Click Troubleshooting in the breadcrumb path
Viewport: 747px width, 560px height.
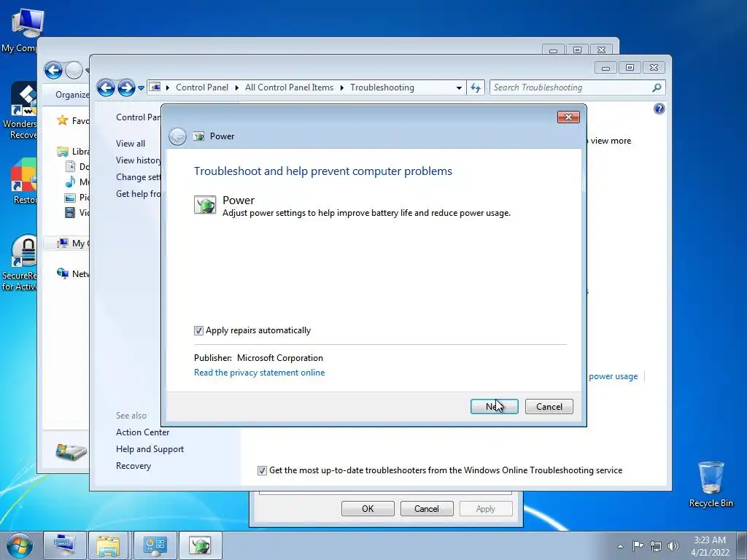[382, 87]
